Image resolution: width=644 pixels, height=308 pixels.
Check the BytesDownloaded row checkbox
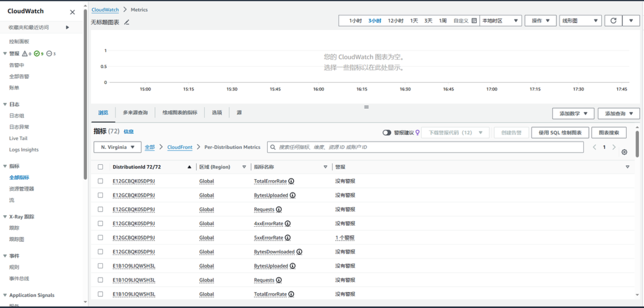coord(100,251)
